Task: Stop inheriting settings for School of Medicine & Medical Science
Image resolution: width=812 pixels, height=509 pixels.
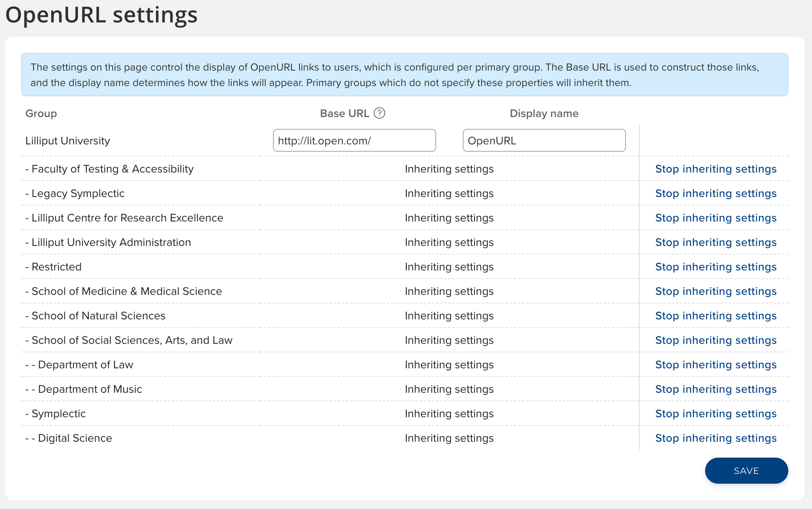Action: click(x=716, y=291)
